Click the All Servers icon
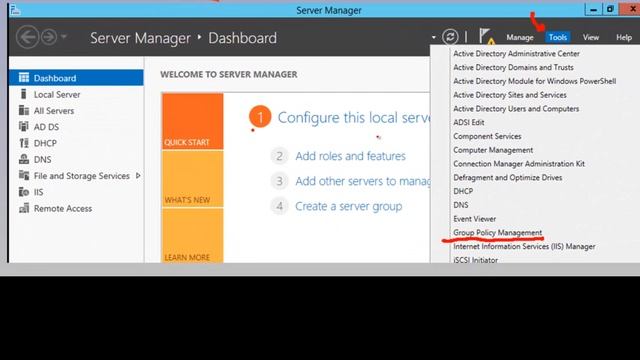Image resolution: width=640 pixels, height=360 pixels. pyautogui.click(x=24, y=111)
